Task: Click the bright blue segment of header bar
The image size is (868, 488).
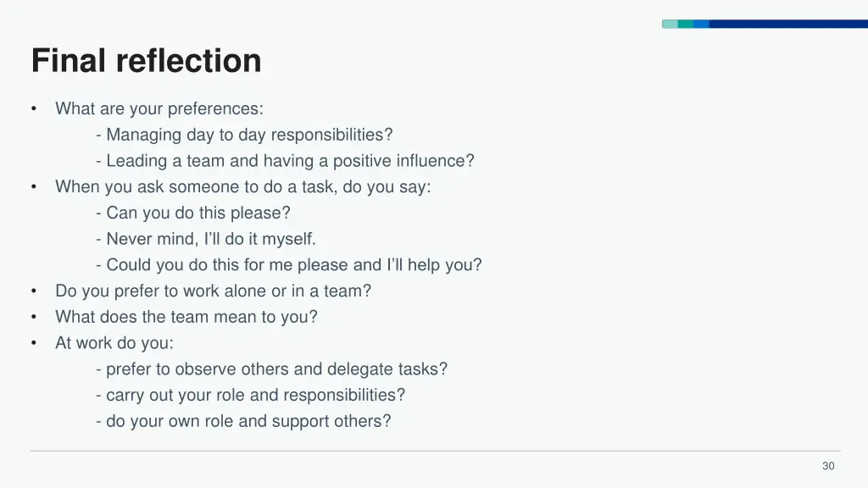Action: (x=701, y=24)
